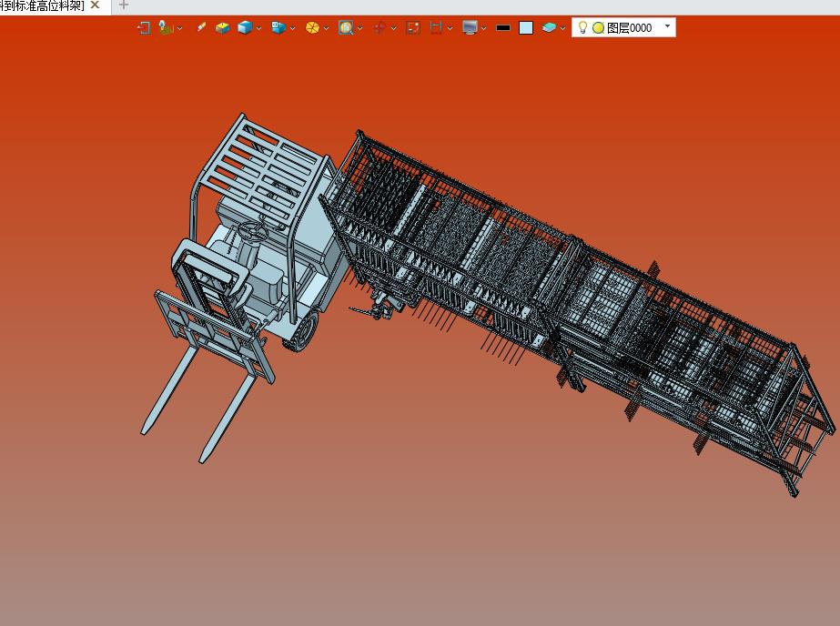This screenshot has height=626, width=840.
Task: Select the blue shaded cube display icon
Action: click(245, 28)
